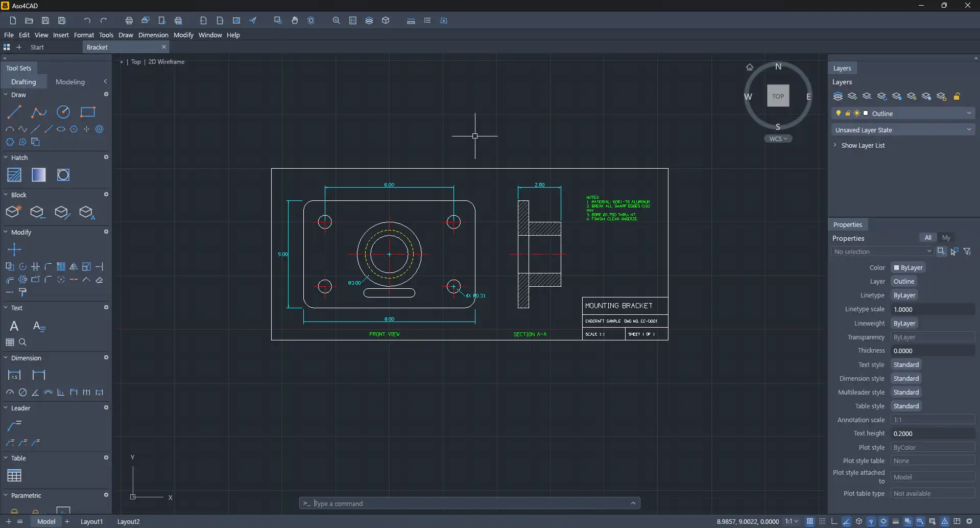Click the Pan hand toolbar icon
The image size is (980, 528).
[x=295, y=20]
